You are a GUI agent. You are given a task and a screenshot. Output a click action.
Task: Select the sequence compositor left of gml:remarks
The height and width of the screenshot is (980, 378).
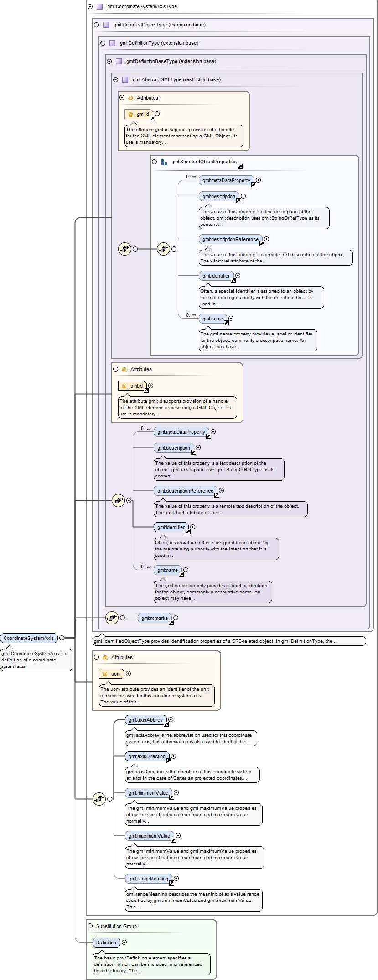(112, 618)
